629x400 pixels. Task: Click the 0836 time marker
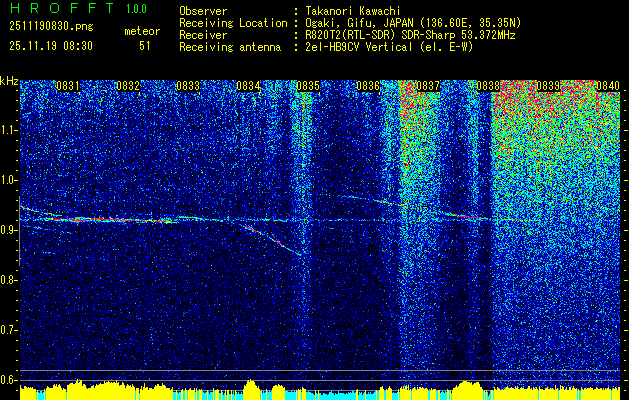tap(368, 86)
